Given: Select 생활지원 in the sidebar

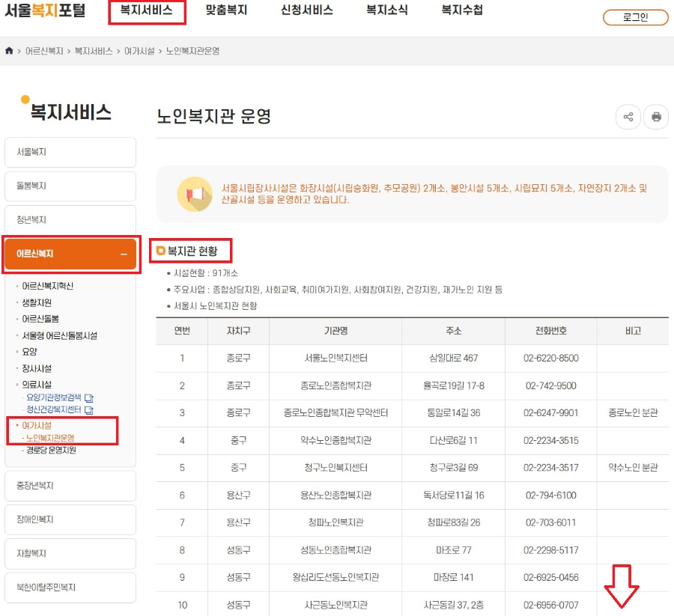Looking at the screenshot, I should click(x=37, y=303).
